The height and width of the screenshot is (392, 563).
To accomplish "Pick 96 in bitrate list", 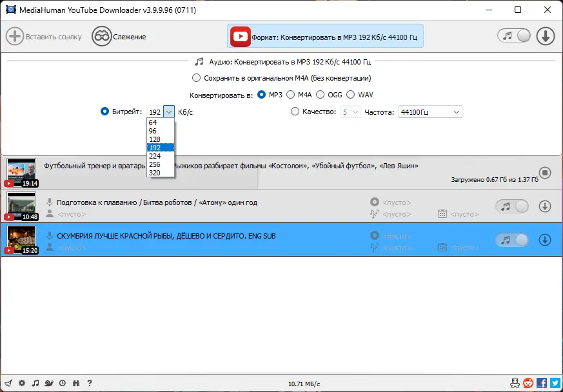I will point(161,131).
